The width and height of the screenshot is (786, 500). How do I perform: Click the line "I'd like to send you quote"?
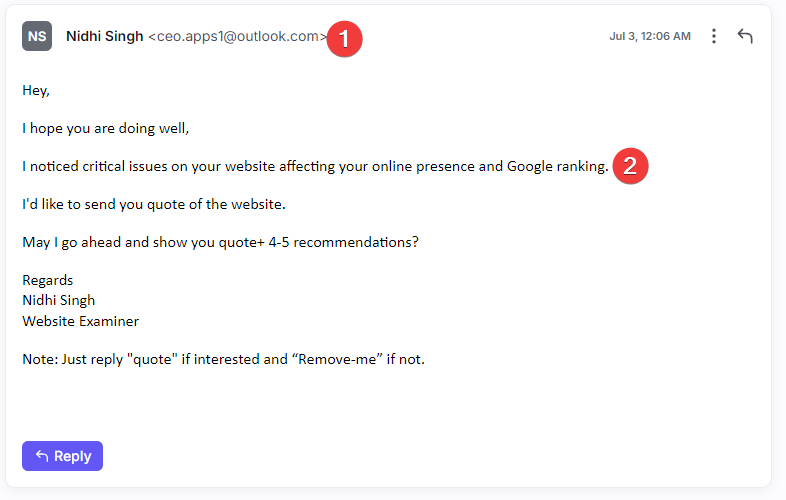(x=154, y=204)
